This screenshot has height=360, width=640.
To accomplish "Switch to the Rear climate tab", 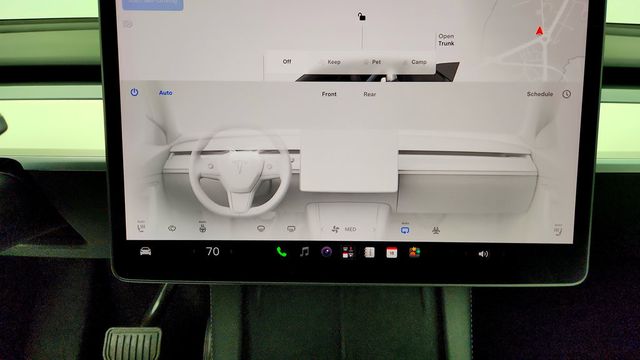I will 369,94.
